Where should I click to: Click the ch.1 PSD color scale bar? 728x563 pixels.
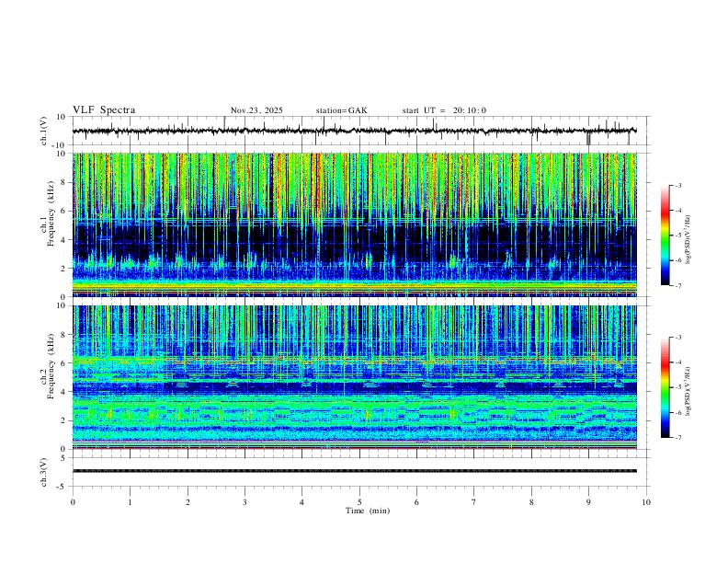tap(665, 236)
